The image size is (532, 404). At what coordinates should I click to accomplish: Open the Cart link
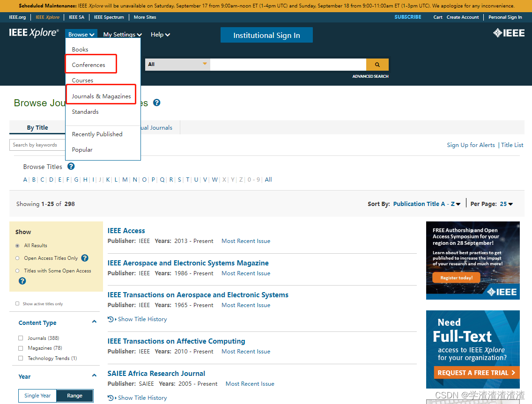[x=438, y=17]
